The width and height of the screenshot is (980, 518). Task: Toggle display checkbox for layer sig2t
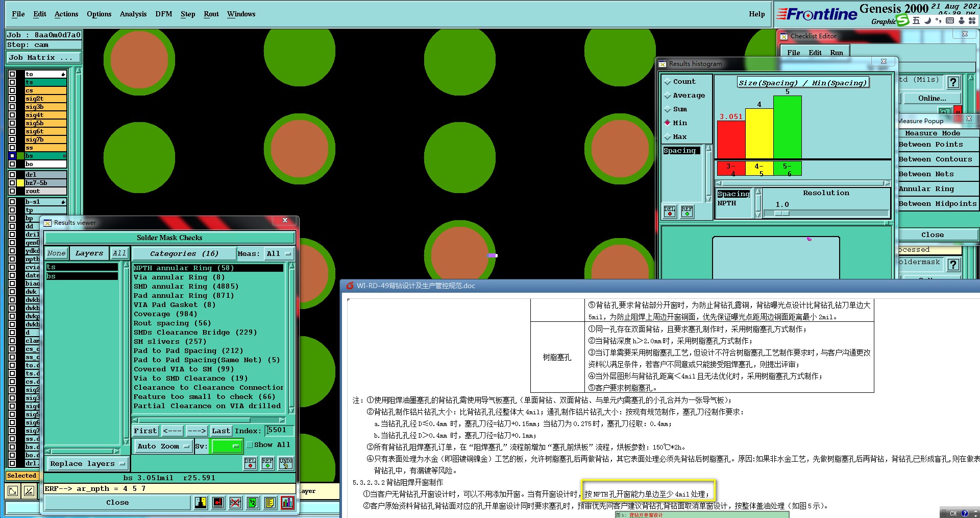coord(12,99)
